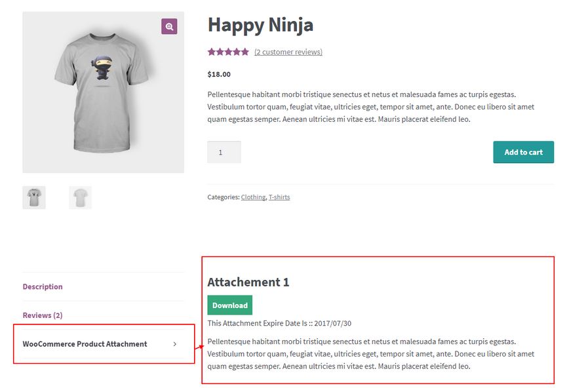Click the five-star rating icons

[x=228, y=52]
